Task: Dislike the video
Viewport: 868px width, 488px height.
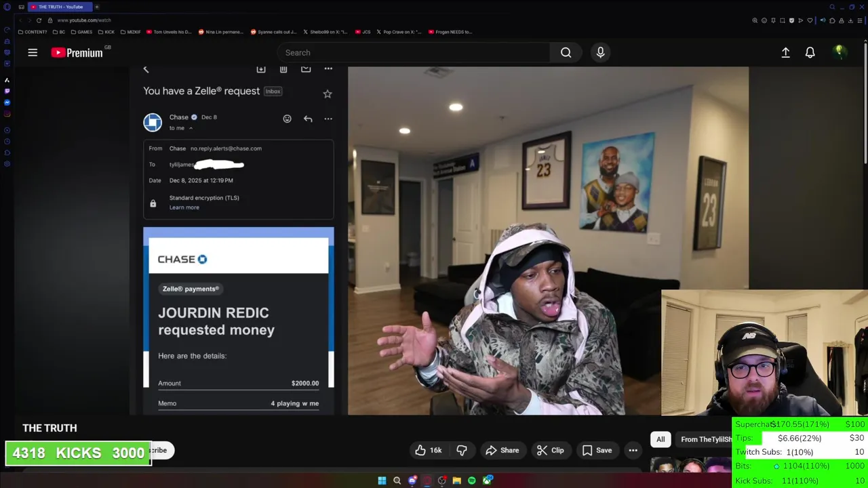Action: click(x=461, y=450)
